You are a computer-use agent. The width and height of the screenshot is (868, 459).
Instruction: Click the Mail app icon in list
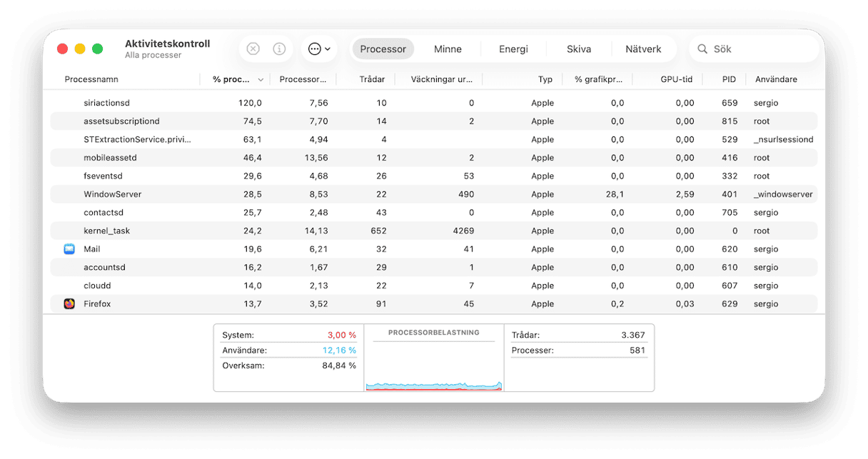pos(69,249)
